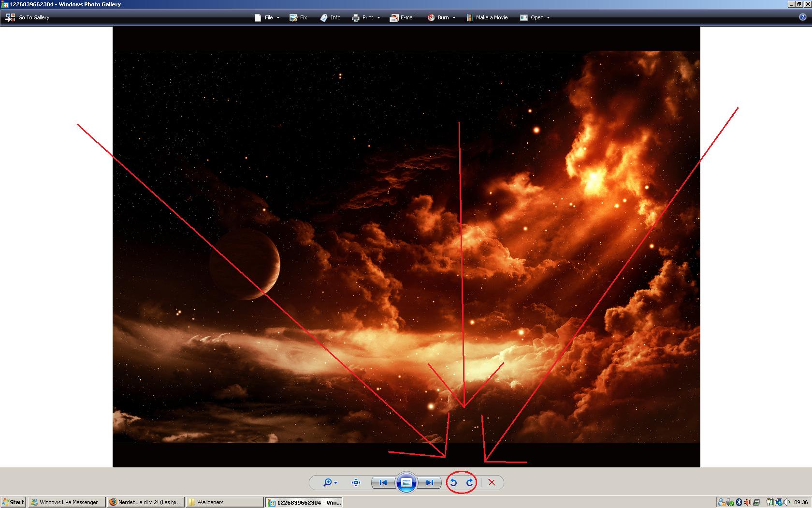
Task: Click the Go To Gallery button
Action: click(x=28, y=17)
